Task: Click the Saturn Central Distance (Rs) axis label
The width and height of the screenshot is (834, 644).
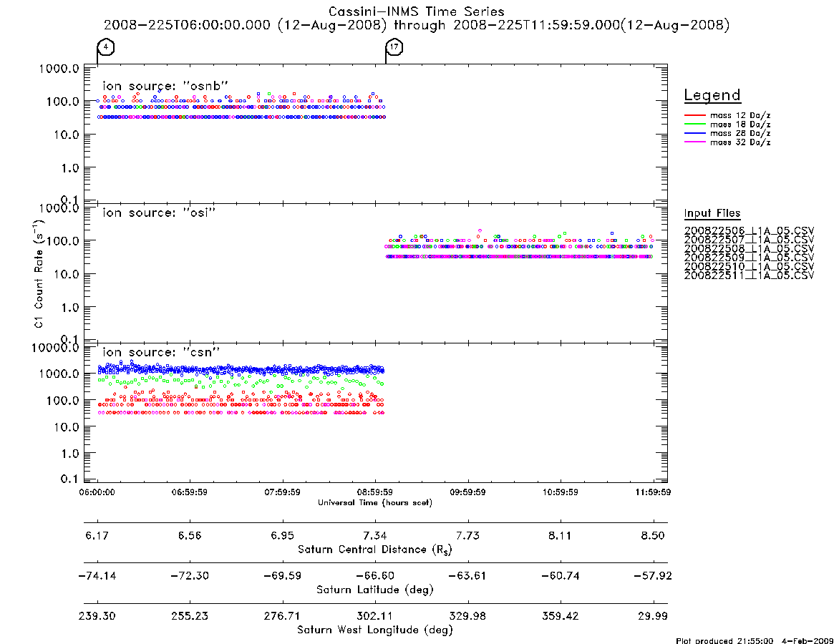Action: (375, 550)
